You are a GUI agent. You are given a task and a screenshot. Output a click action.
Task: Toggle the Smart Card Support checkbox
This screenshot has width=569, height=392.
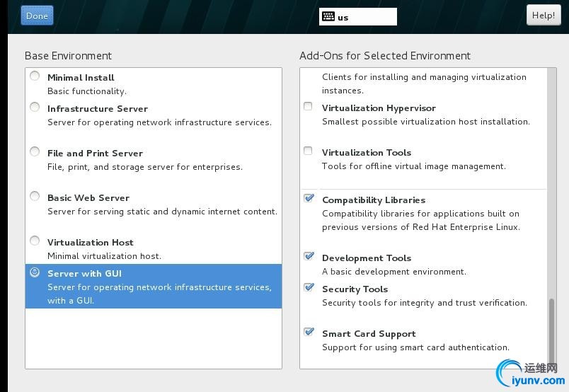pos(309,332)
